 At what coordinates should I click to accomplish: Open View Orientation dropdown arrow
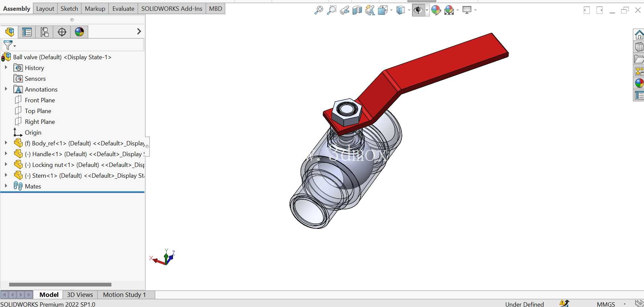tap(391, 10)
